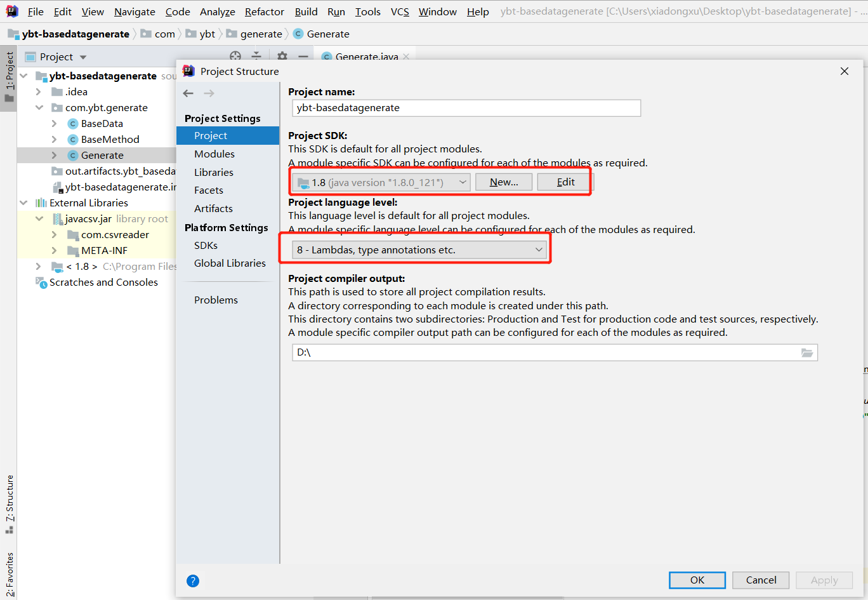
Task: Click the collapse all icon in Project panel
Action: tap(256, 57)
